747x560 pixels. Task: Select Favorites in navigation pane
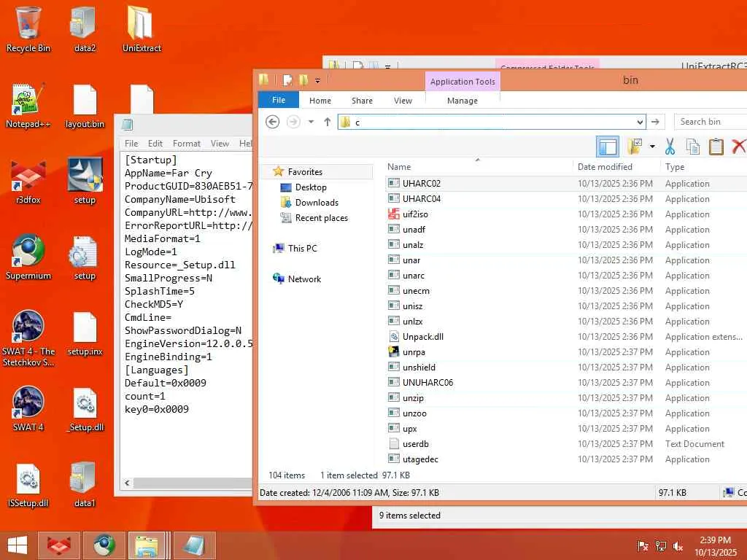pos(305,172)
